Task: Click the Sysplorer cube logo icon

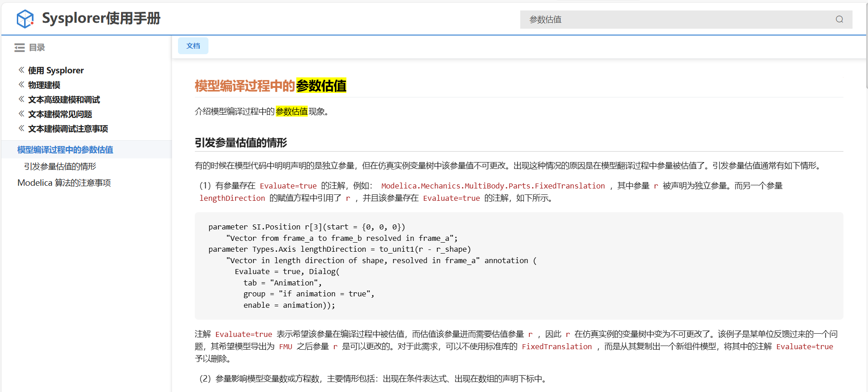Action: (x=25, y=19)
